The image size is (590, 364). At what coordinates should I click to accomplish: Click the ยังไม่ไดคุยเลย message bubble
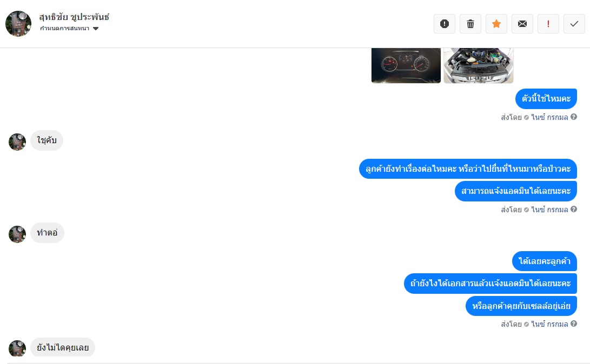click(63, 347)
